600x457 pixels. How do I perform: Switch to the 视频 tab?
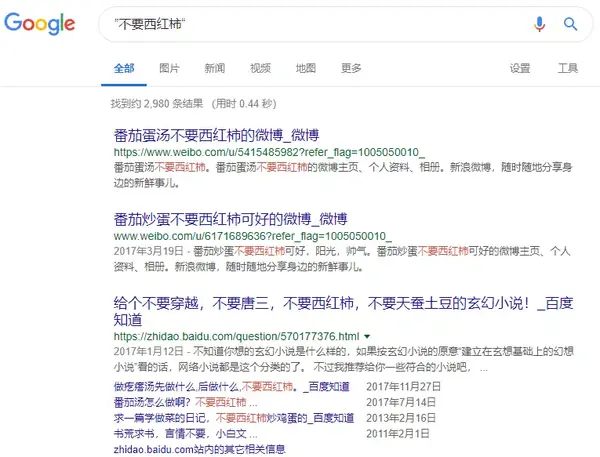(260, 68)
